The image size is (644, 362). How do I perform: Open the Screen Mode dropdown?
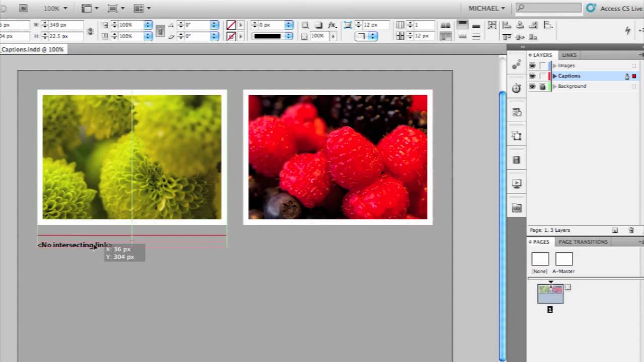click(x=115, y=9)
